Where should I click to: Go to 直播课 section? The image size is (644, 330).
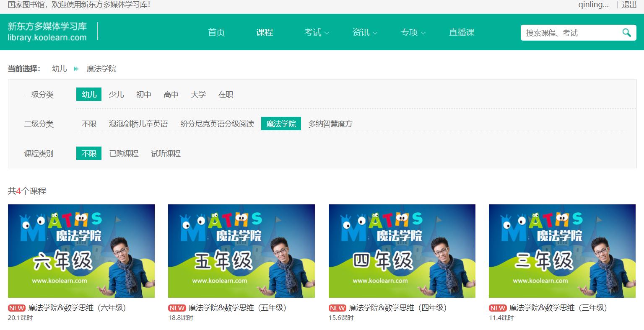[461, 32]
